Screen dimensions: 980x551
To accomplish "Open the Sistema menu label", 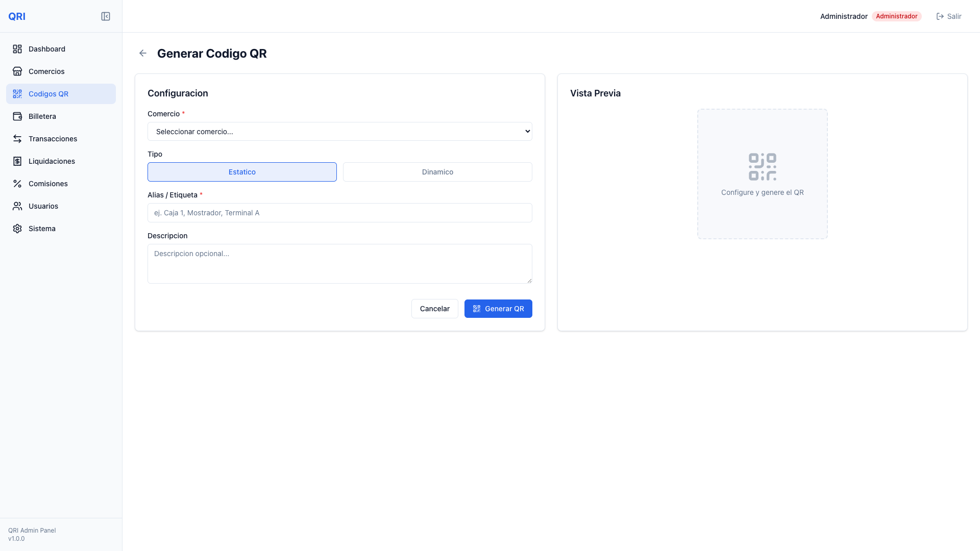I will [42, 229].
